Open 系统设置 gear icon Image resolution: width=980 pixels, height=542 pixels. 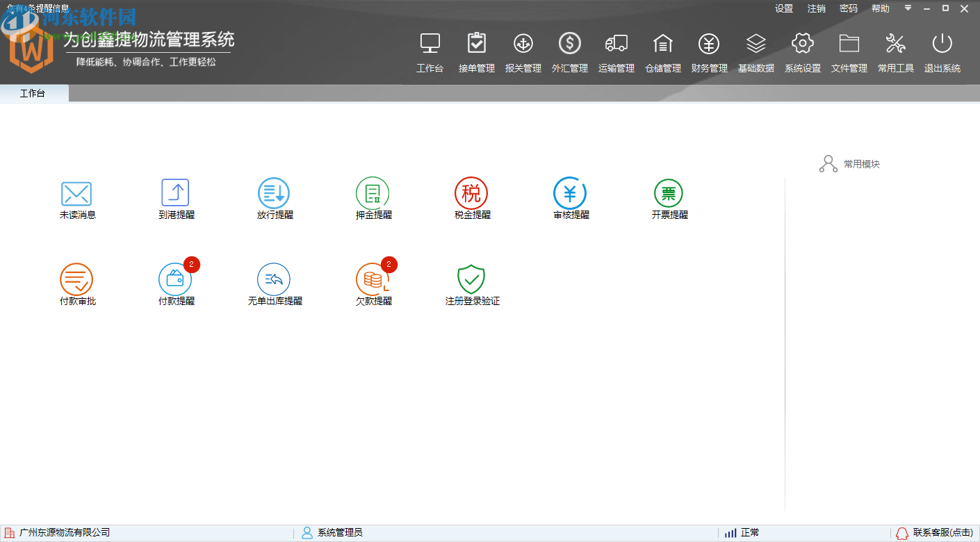pyautogui.click(x=803, y=44)
